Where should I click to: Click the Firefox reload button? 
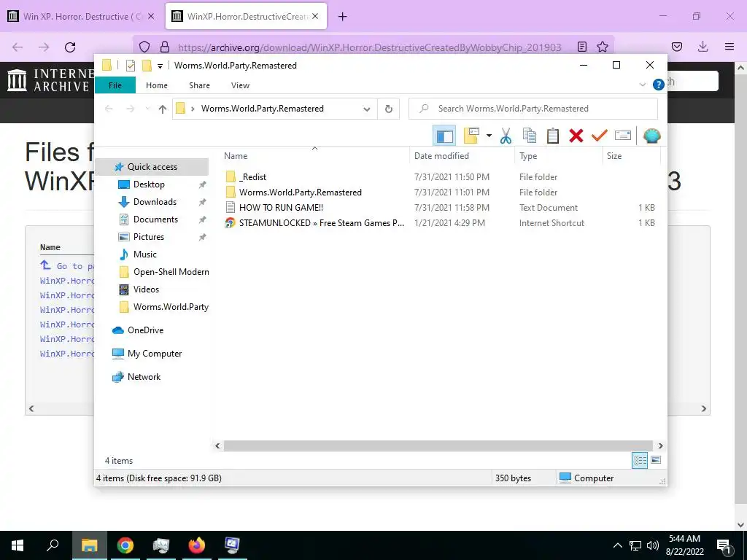coord(70,47)
